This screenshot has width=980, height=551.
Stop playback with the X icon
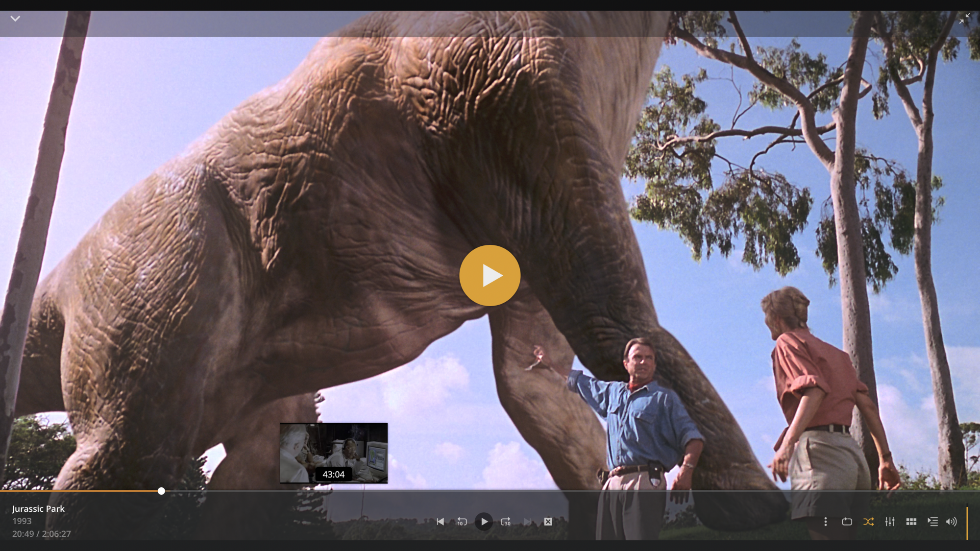tap(548, 522)
